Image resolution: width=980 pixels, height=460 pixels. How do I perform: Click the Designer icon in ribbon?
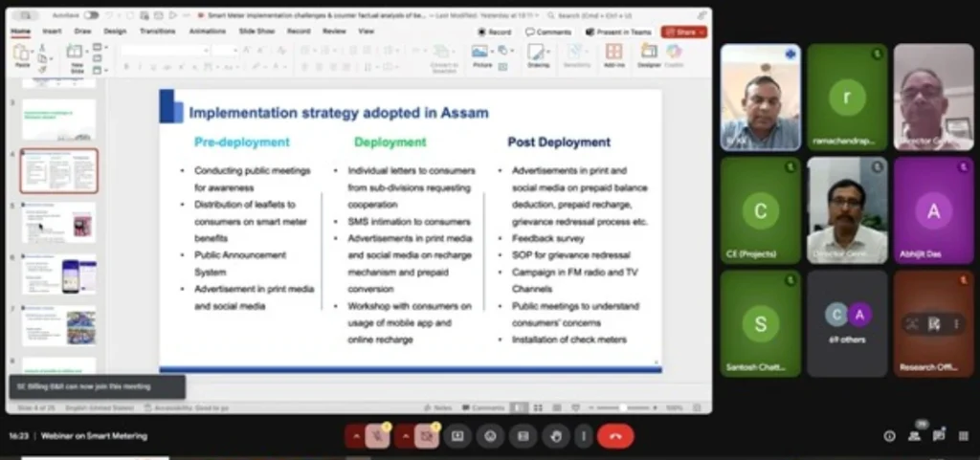point(649,55)
